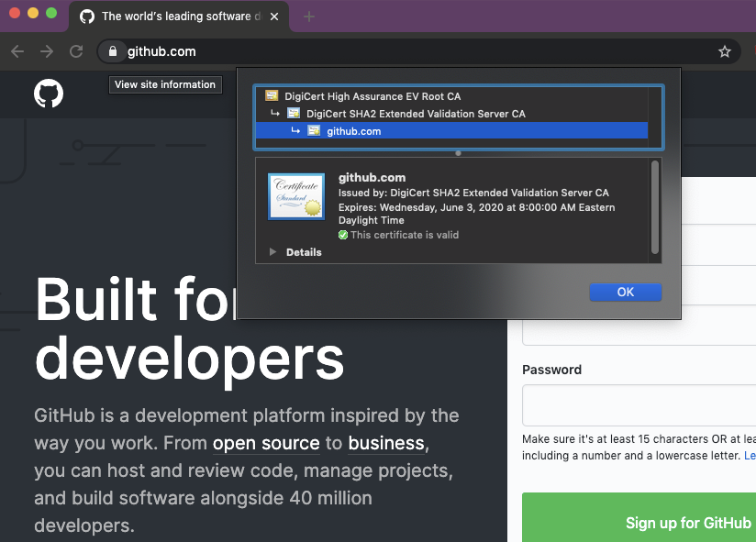Switch to the GitHub tab
Viewport: 756px width, 542px height.
[x=179, y=17]
